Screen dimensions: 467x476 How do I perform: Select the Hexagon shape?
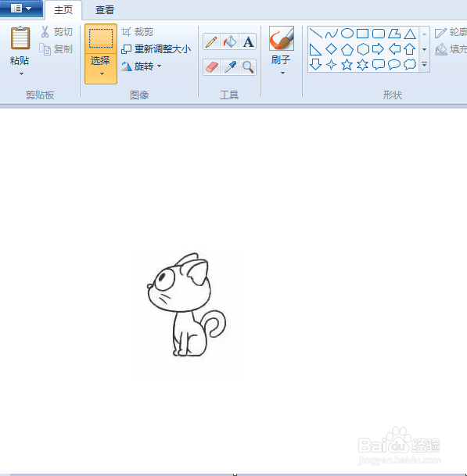[362, 49]
